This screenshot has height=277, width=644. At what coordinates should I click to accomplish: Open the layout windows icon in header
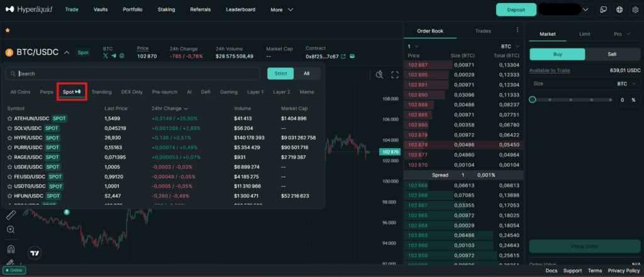[603, 9]
